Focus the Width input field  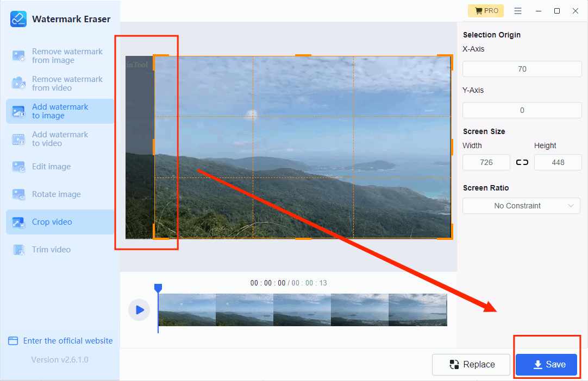pyautogui.click(x=486, y=162)
